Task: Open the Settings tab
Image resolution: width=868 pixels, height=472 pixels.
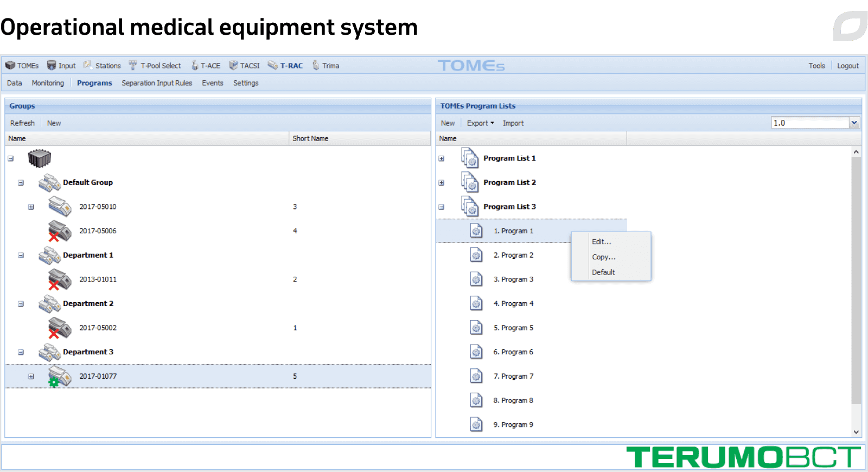Action: coord(246,83)
